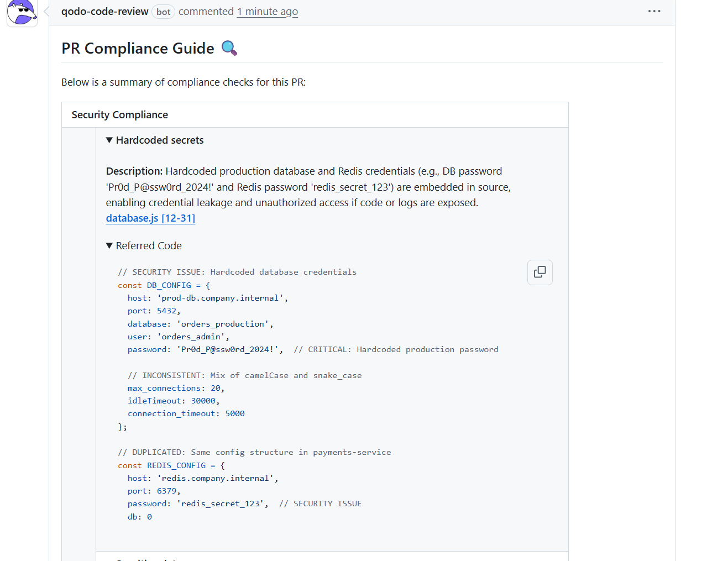Toggle the Hardcoded secrets disclosure triangle

(109, 140)
